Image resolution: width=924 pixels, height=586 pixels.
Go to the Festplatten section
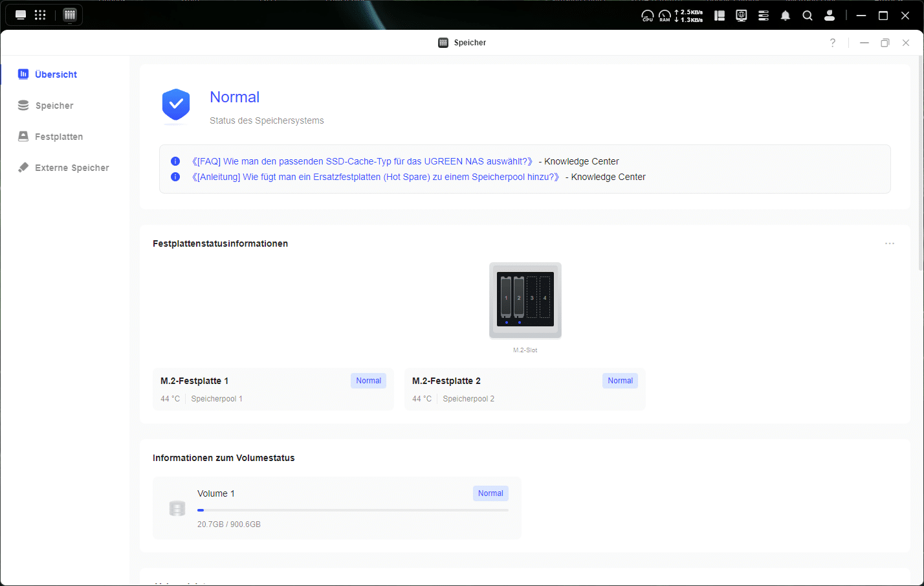(x=58, y=137)
